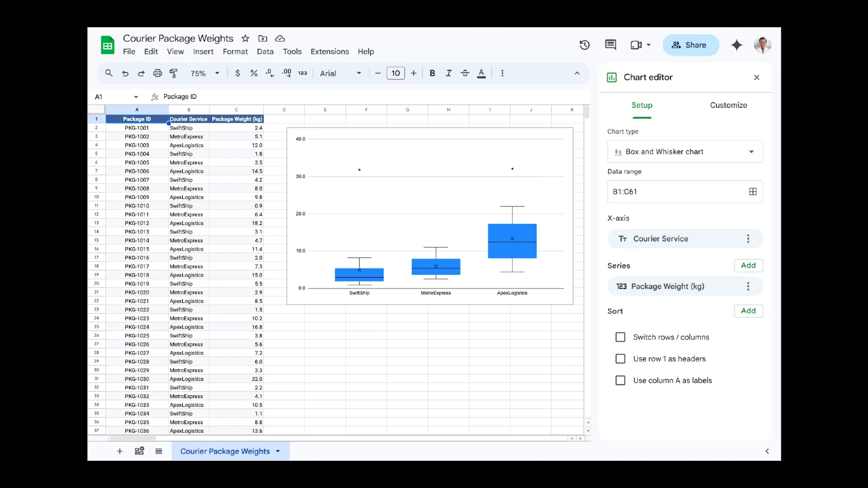868x488 pixels.
Task: Check Use column A as labels
Action: pos(621,381)
